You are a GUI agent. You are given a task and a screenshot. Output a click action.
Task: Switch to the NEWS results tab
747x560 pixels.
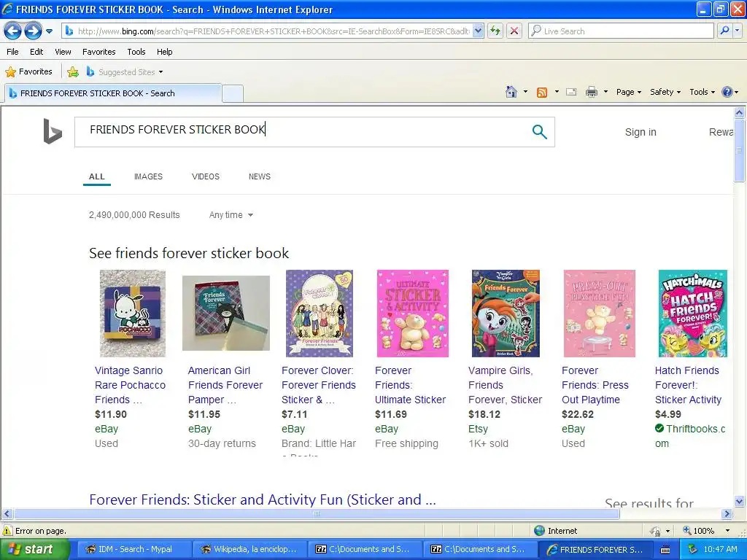tap(260, 176)
